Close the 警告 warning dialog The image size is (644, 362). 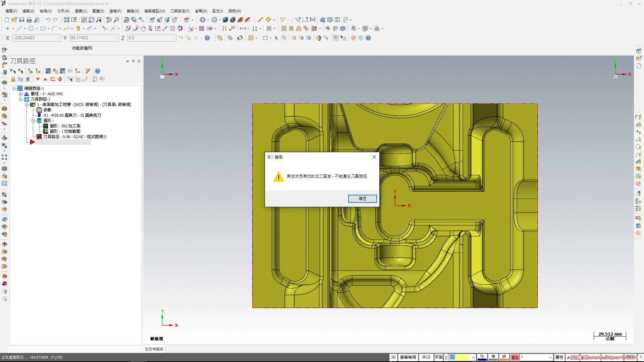[374, 157]
